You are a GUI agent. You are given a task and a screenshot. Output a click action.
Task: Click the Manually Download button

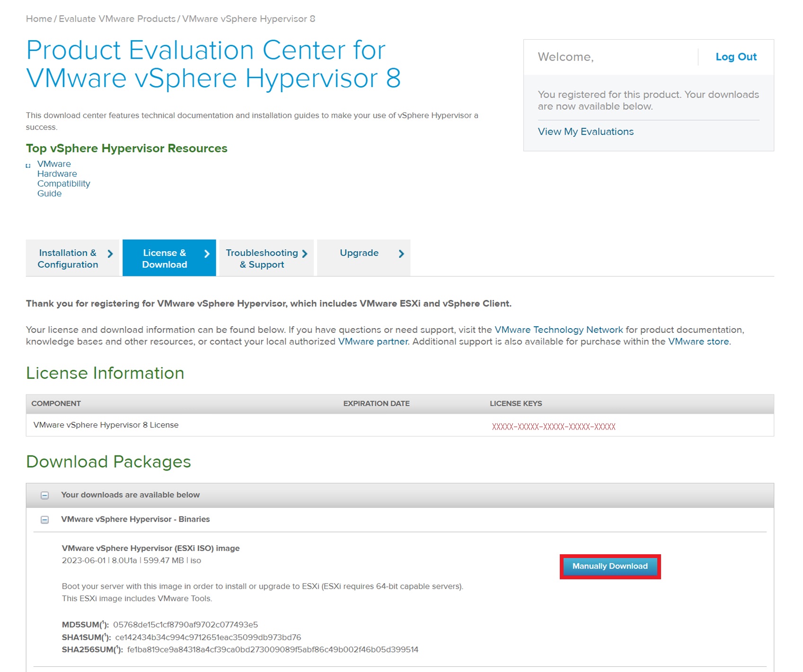pos(610,567)
